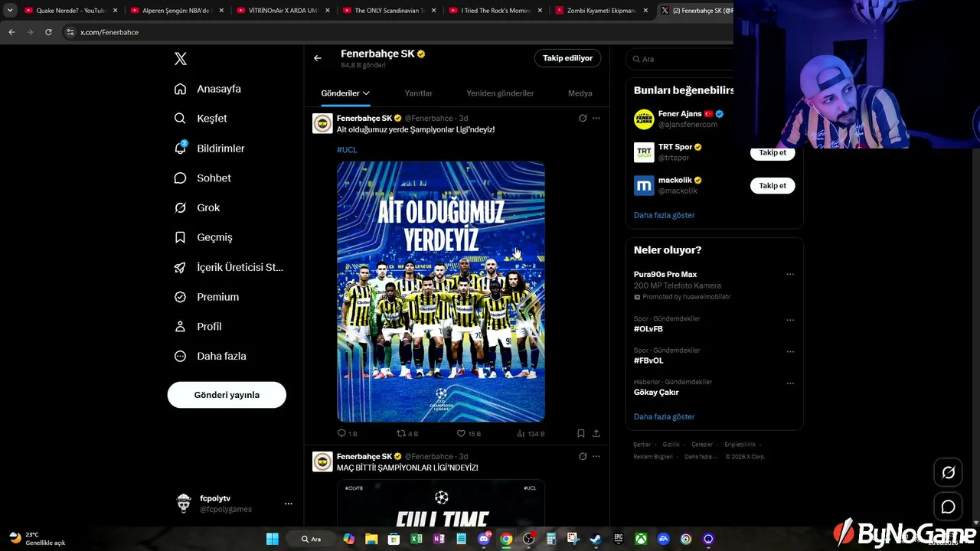Click the browser back arrow
Screen dimensions: 980x551
[11, 32]
